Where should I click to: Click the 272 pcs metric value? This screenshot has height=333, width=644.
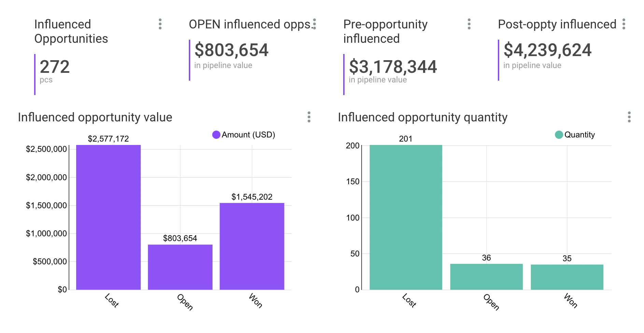point(55,67)
